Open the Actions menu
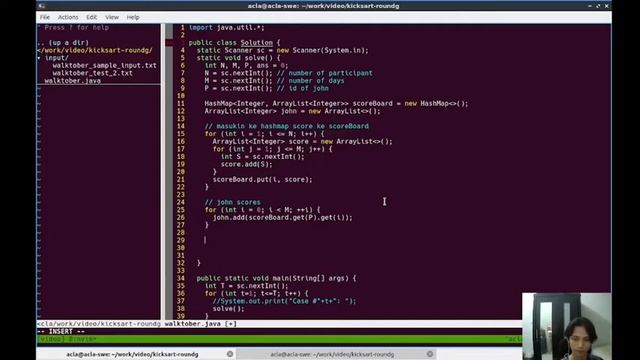The image size is (640, 360). pyautogui.click(x=68, y=17)
